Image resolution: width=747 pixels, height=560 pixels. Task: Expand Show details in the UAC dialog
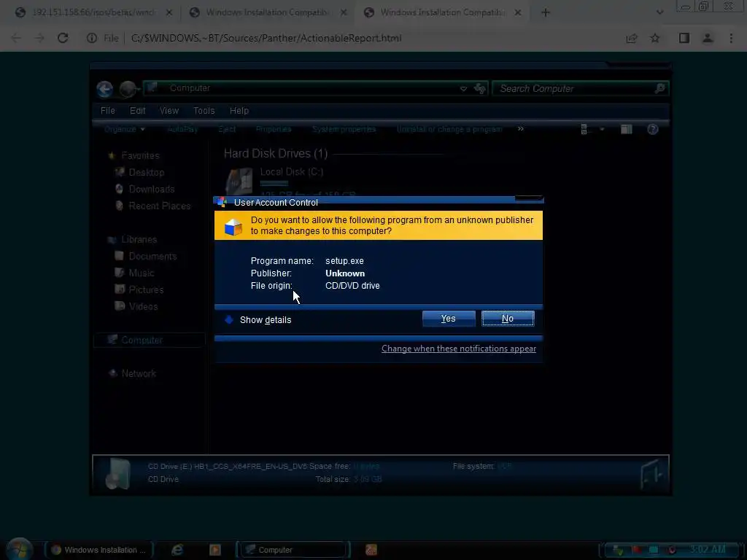pos(258,320)
